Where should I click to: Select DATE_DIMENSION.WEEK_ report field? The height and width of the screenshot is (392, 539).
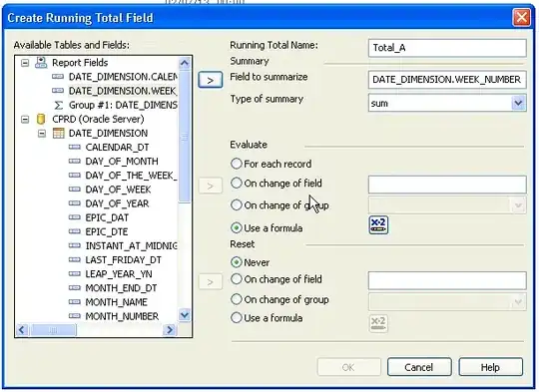pos(123,91)
